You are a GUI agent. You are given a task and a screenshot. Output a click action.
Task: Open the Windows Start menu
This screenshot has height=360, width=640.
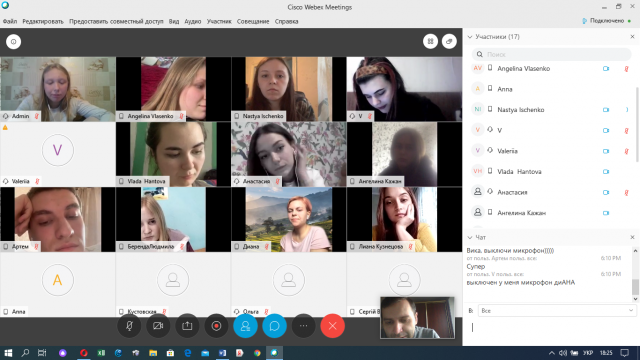click(x=8, y=353)
